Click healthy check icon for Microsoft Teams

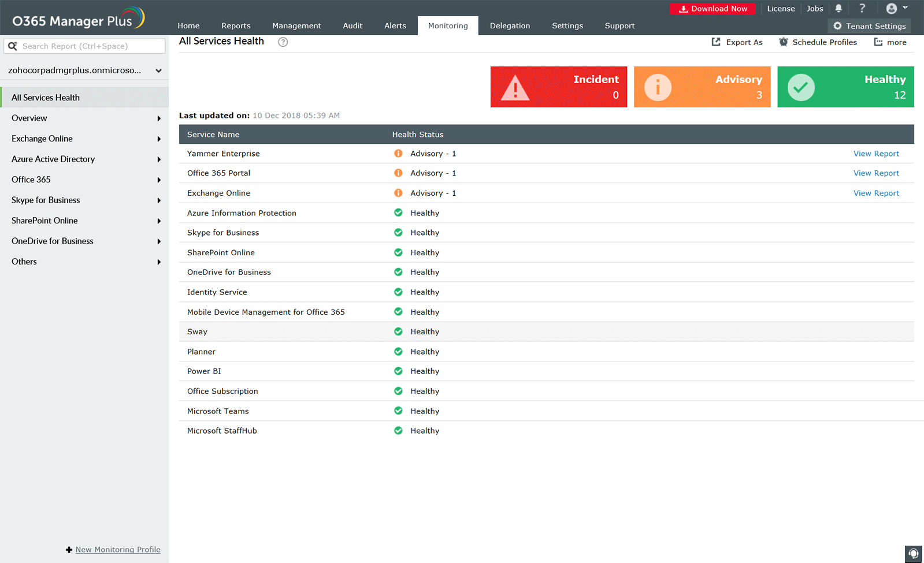(398, 411)
